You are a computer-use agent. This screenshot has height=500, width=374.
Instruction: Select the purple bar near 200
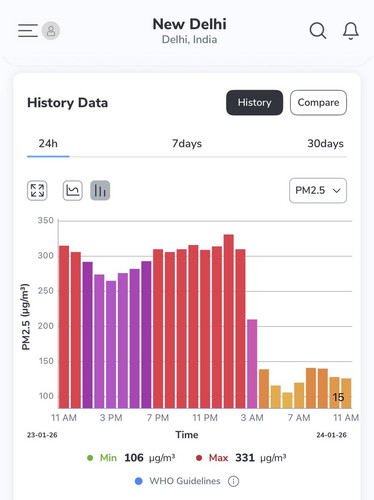252,364
